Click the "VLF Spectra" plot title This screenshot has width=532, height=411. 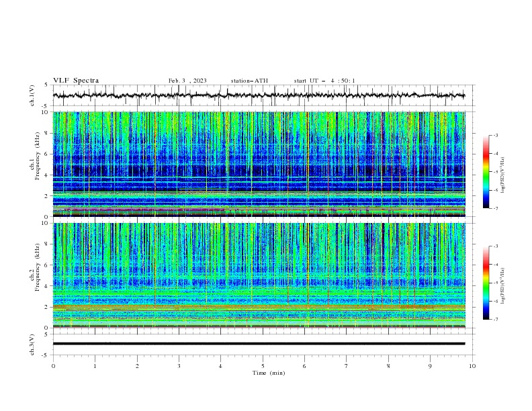click(x=76, y=81)
